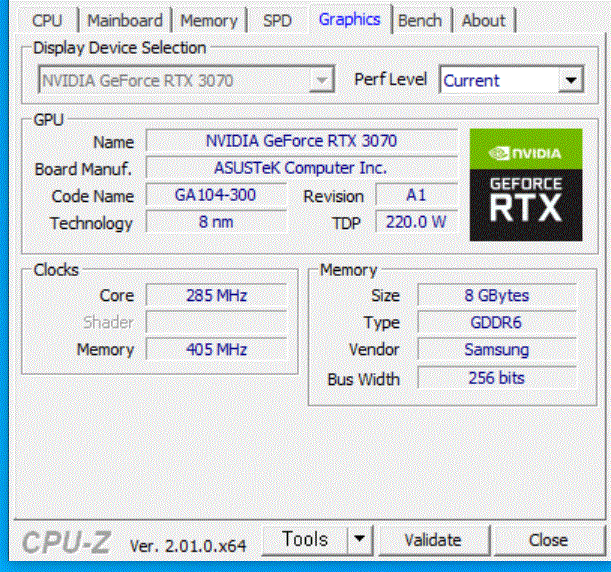
Task: Click the GPU Name field value
Action: tap(301, 141)
